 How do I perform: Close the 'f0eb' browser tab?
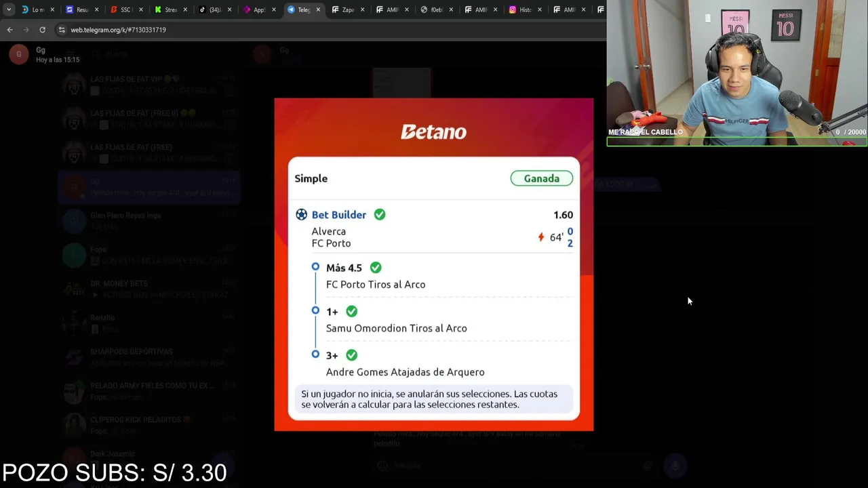[x=451, y=9]
